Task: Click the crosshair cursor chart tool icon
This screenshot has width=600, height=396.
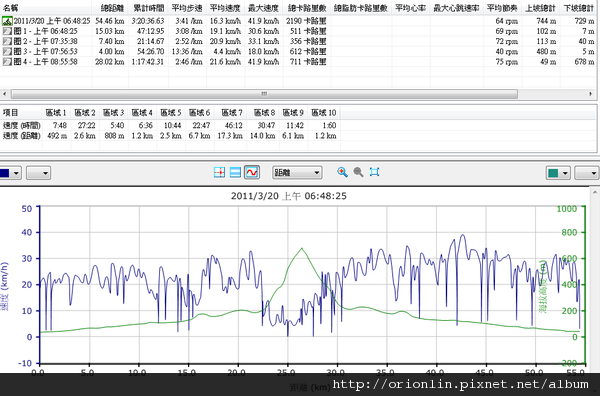Action: tap(219, 172)
